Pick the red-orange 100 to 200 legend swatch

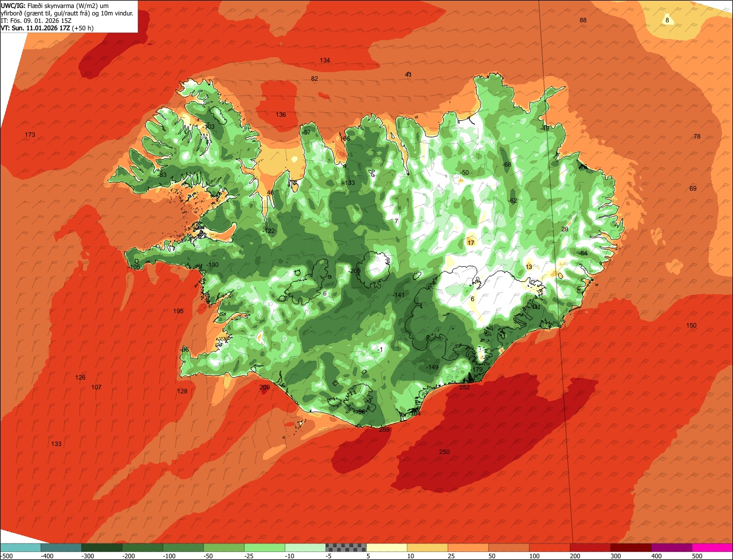549,548
